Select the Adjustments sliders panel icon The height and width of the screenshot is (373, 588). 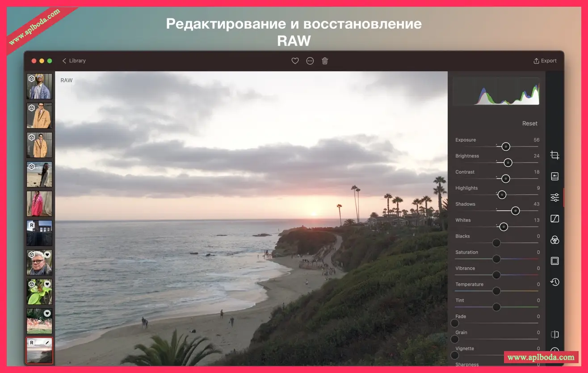[x=554, y=197]
